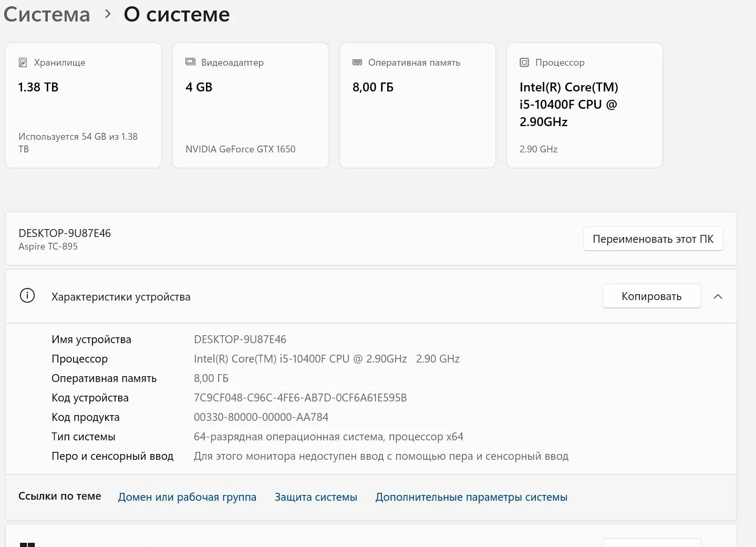This screenshot has height=547, width=756.
Task: Click the device name value DESKTOP-9U87E46 in specs
Action: (240, 339)
